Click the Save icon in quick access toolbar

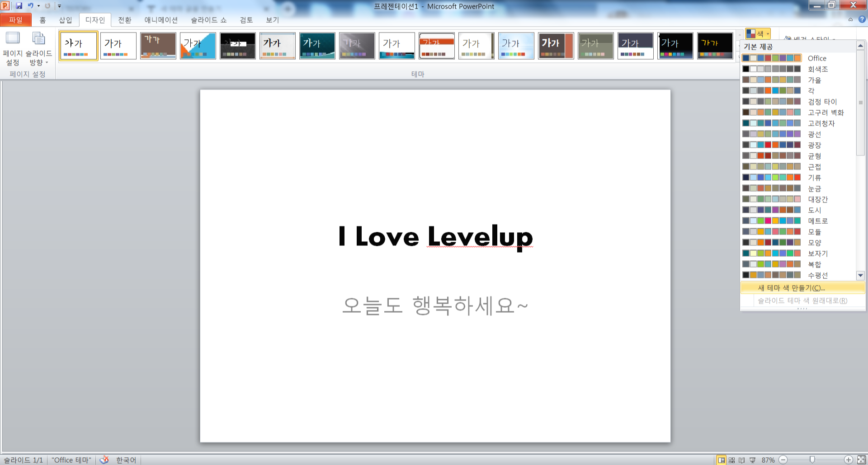pyautogui.click(x=19, y=6)
